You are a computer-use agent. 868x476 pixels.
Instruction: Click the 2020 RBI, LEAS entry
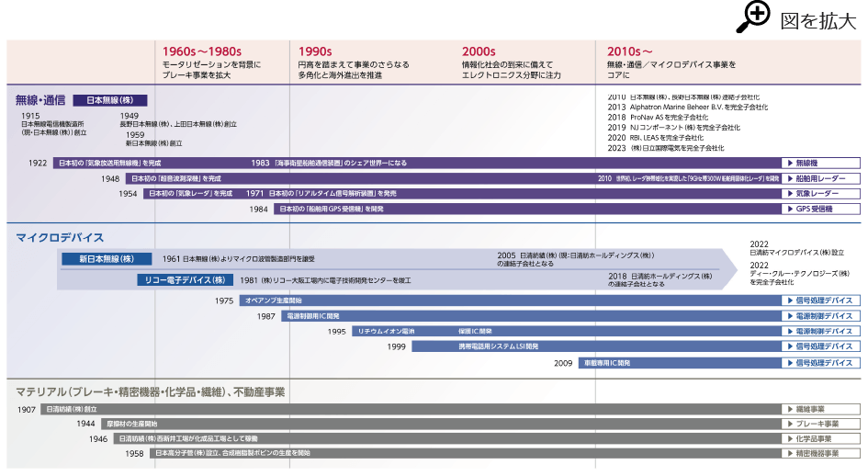[x=656, y=138]
